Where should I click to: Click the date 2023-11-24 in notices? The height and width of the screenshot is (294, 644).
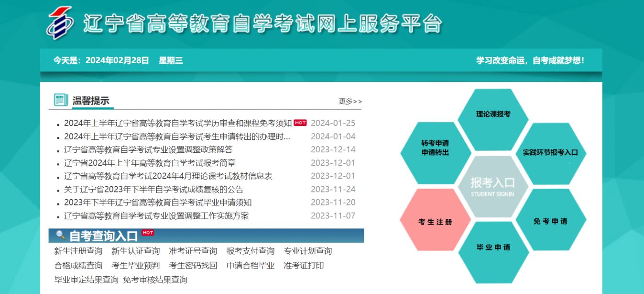pyautogui.click(x=333, y=189)
